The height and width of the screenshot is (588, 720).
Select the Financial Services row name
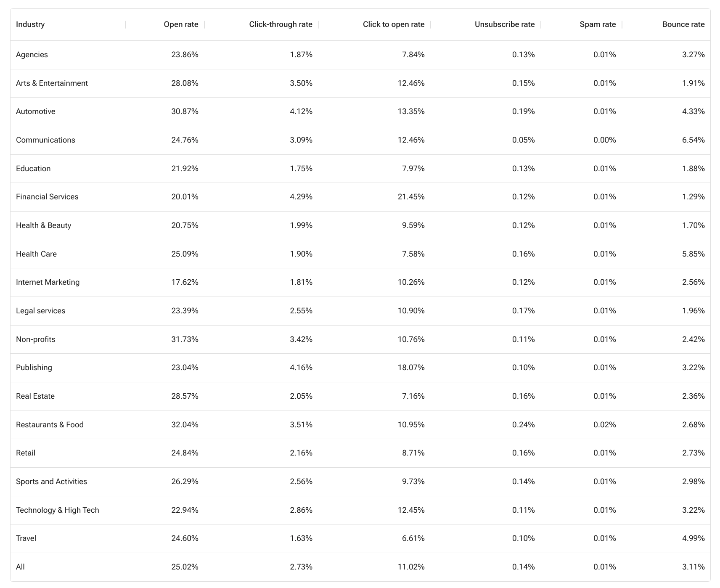point(47,197)
